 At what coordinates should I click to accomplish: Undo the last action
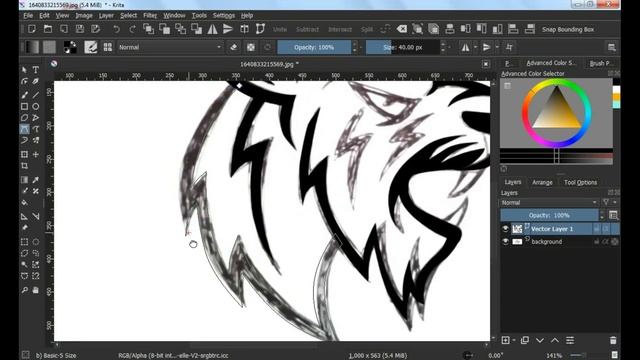tap(116, 29)
